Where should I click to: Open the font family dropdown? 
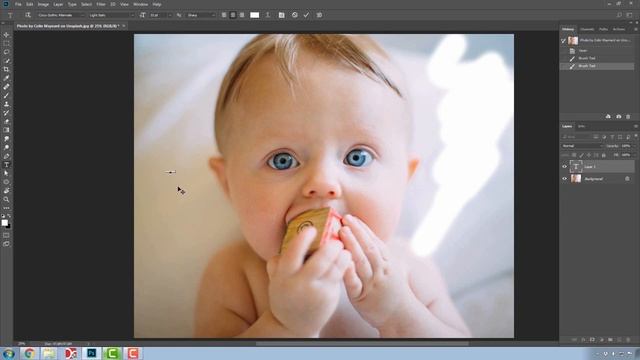click(60, 15)
